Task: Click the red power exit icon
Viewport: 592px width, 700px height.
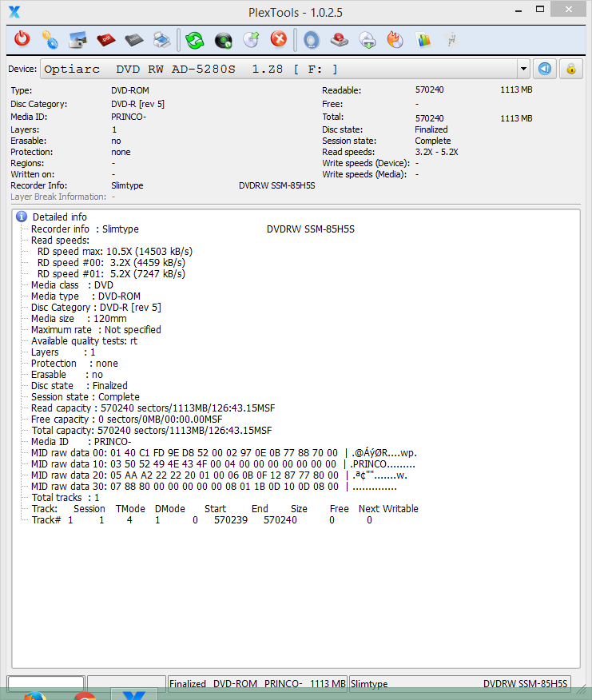Action: tap(22, 39)
